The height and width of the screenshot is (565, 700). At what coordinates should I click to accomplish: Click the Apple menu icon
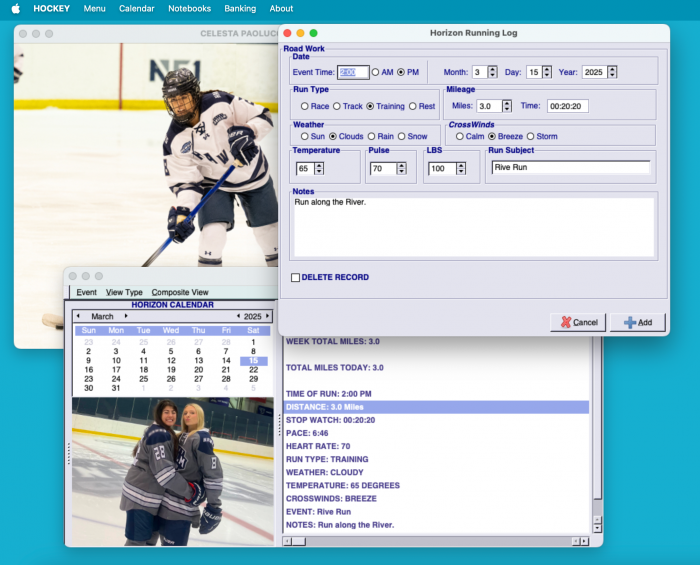pos(15,8)
